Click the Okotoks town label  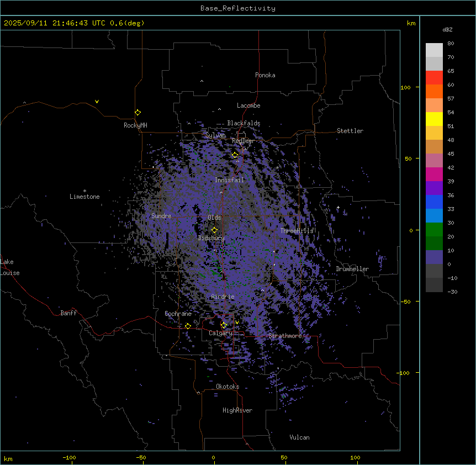[228, 387]
